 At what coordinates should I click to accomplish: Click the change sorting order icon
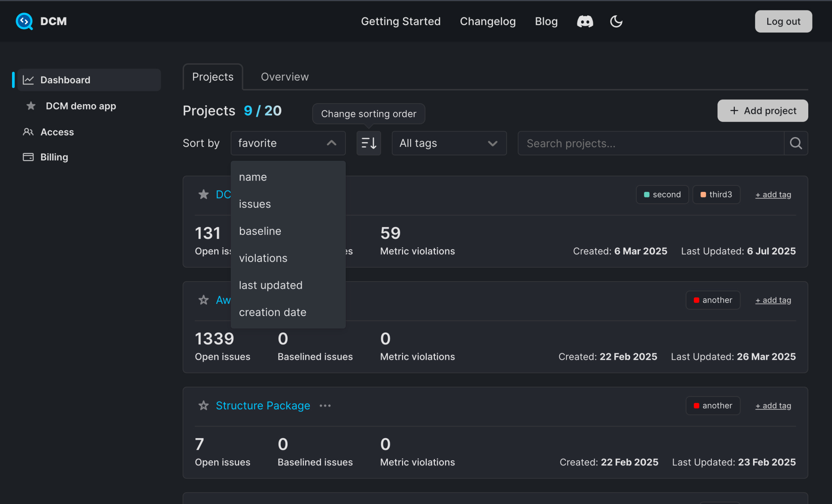[x=369, y=143]
